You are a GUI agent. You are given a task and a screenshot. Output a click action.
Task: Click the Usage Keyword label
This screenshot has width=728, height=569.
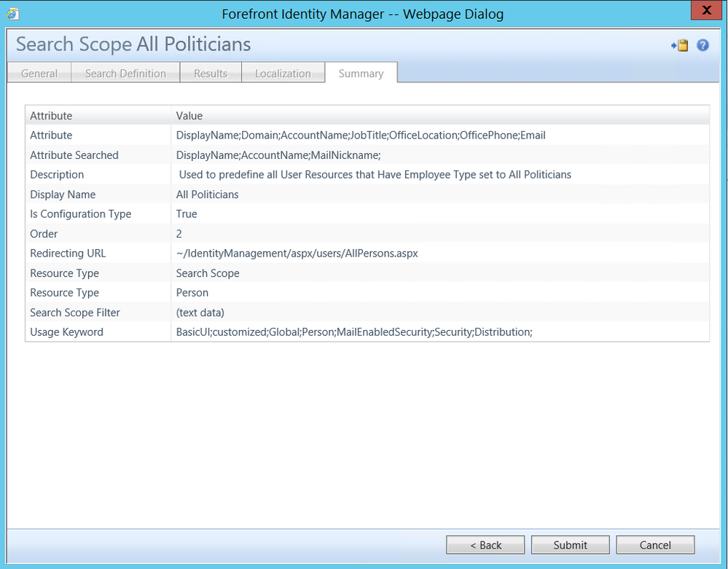click(x=67, y=331)
